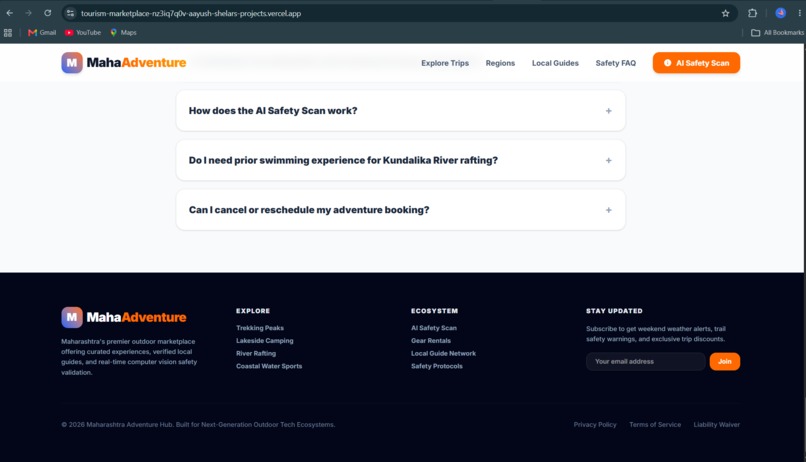The image size is (806, 462).
Task: Expand cancel or reschedule booking question
Action: click(400, 210)
